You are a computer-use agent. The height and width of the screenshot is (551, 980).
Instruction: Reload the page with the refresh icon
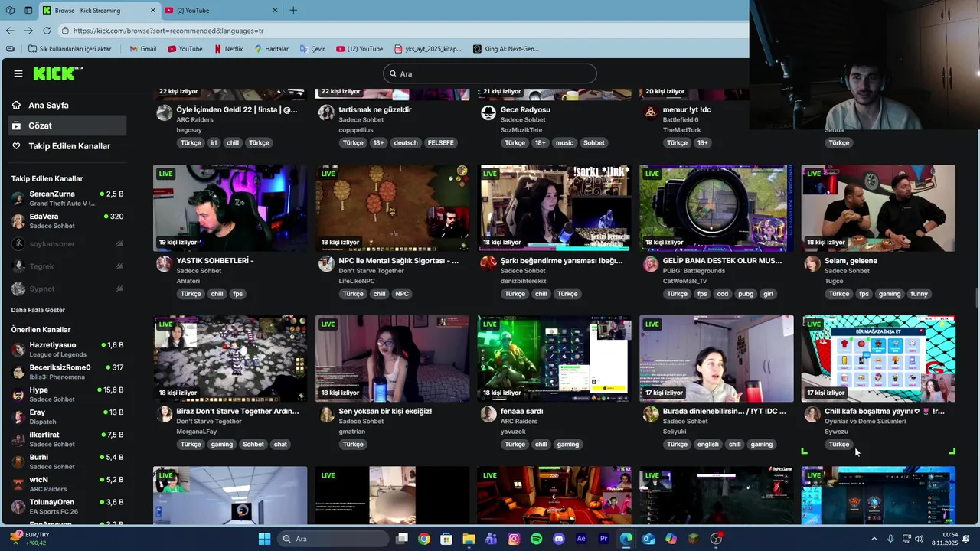click(47, 31)
